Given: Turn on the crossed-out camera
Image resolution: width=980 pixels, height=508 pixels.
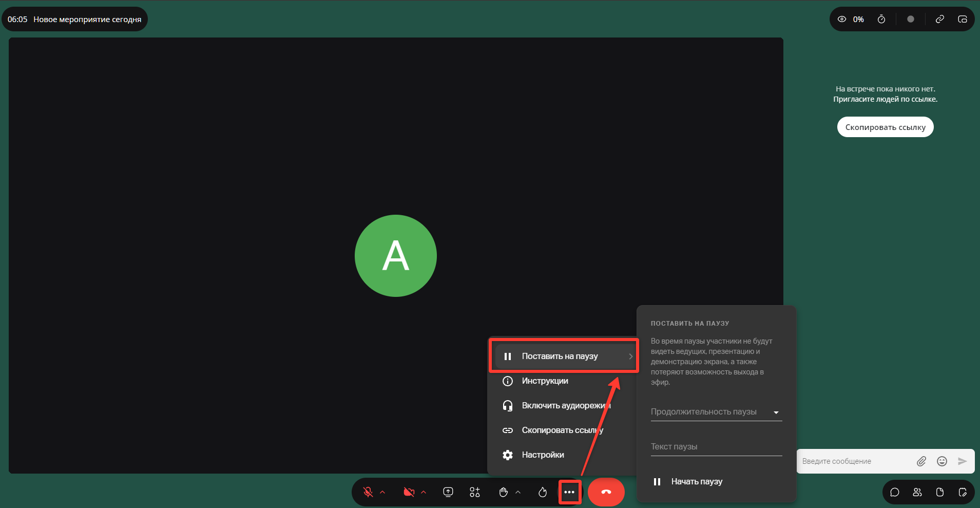Looking at the screenshot, I should coord(409,492).
